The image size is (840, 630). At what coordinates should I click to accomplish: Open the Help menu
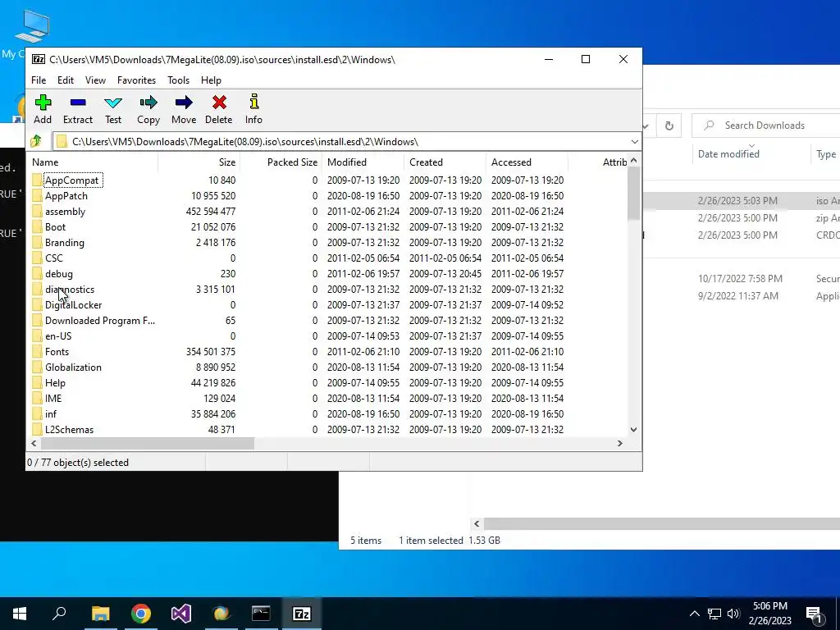click(x=211, y=80)
